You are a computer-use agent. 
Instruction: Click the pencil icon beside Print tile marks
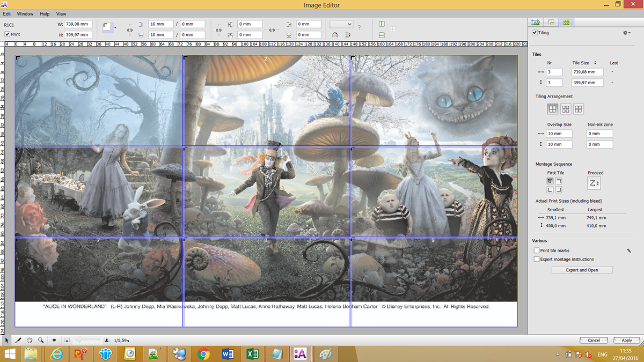628,250
